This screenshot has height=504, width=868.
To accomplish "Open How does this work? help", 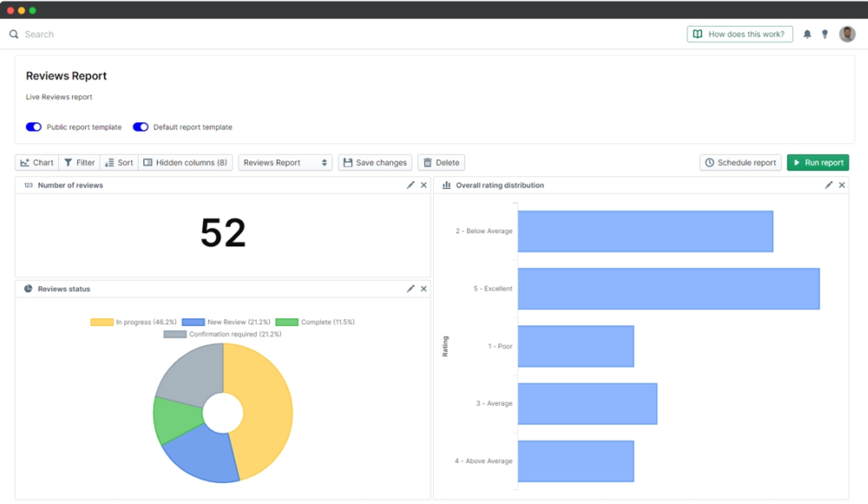I will [x=740, y=35].
